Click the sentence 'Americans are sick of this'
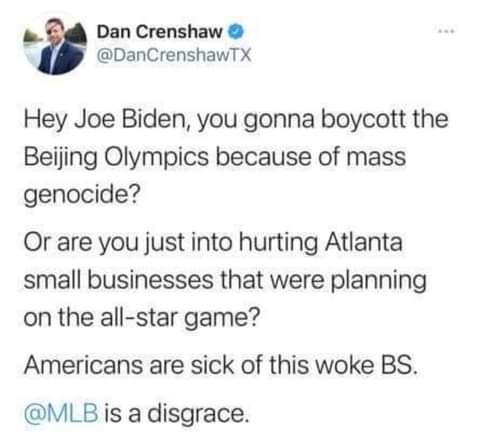Viewport: 480px width, 443px height. pyautogui.click(x=166, y=365)
